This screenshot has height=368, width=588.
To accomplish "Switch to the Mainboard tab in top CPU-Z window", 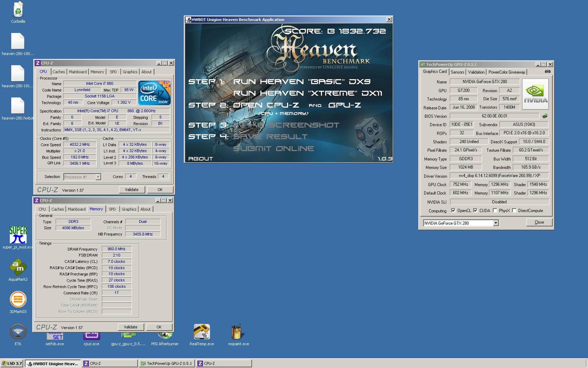I will (78, 72).
